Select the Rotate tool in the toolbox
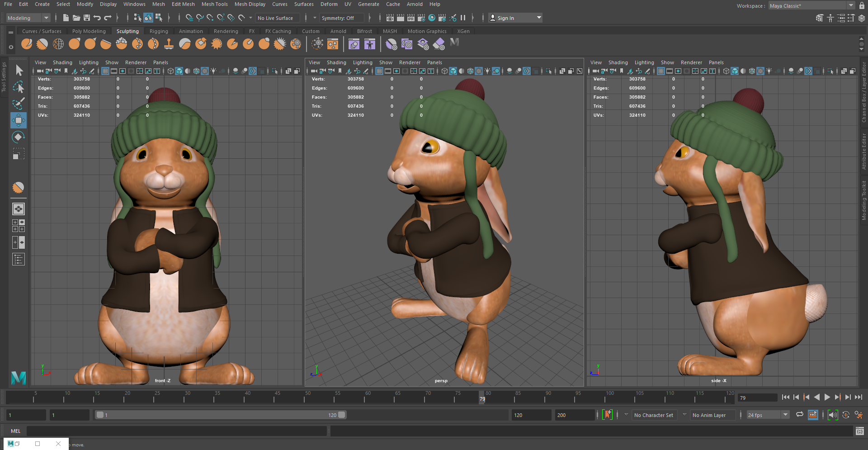This screenshot has width=868, height=450. [18, 137]
